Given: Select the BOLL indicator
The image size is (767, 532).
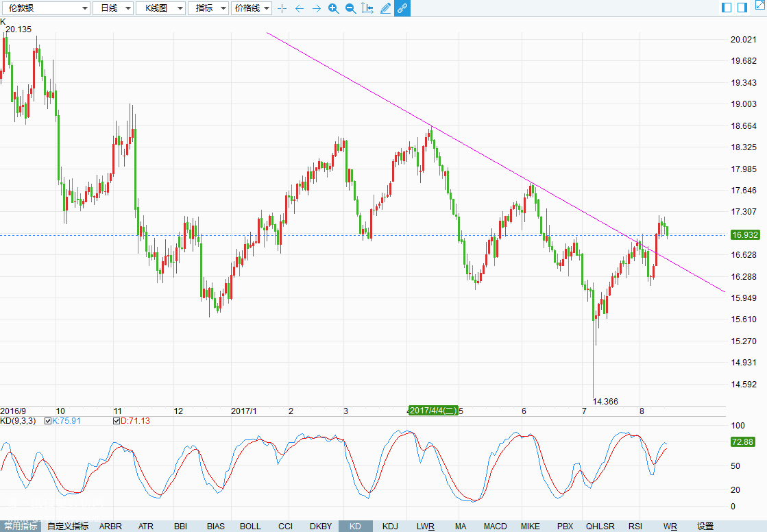Looking at the screenshot, I should click(250, 526).
